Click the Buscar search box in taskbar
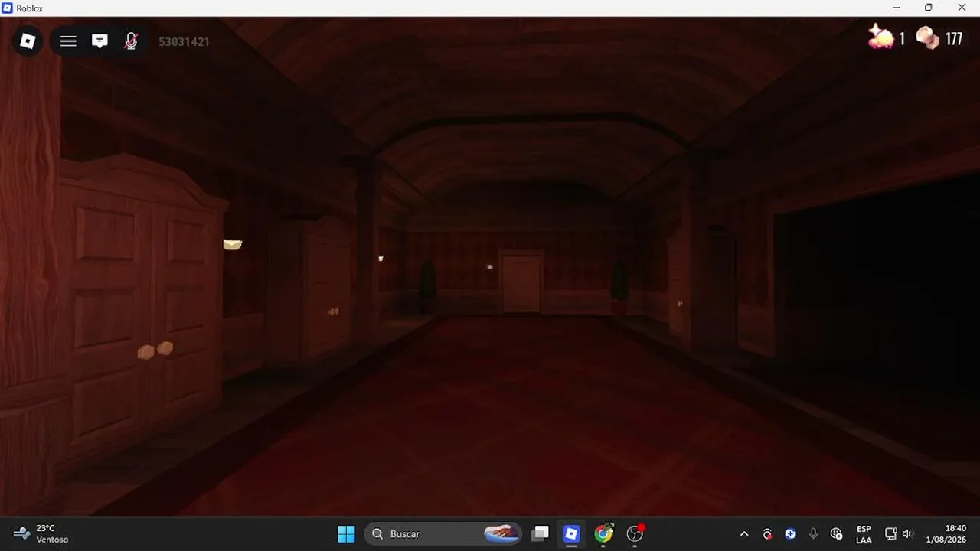The width and height of the screenshot is (980, 551). 443,533
